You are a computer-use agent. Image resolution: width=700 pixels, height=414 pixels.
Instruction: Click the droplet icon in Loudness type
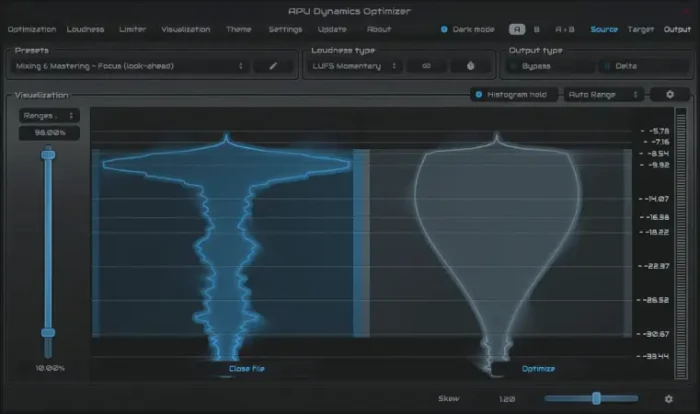coord(470,67)
